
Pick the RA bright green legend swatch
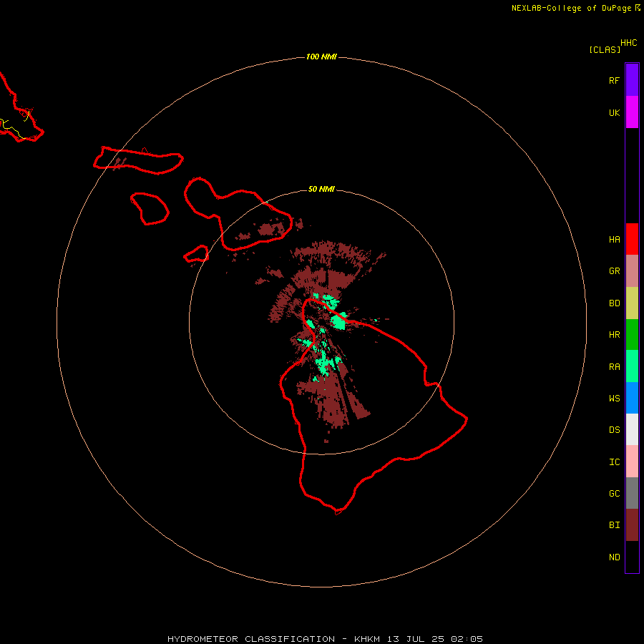(632, 366)
